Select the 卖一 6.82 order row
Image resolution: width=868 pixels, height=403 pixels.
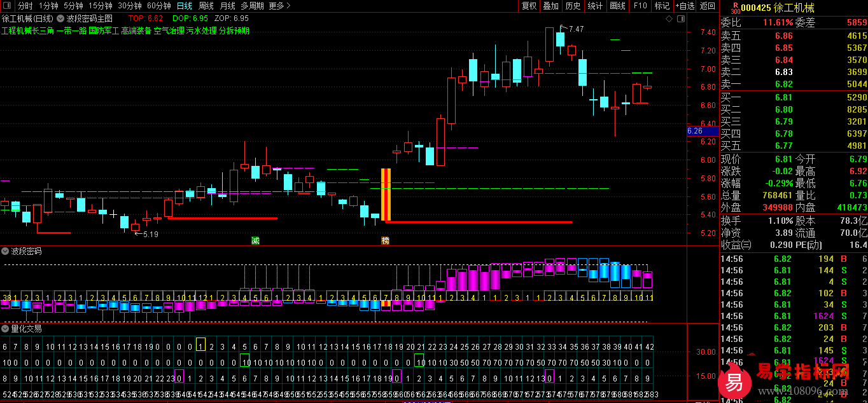794,84
